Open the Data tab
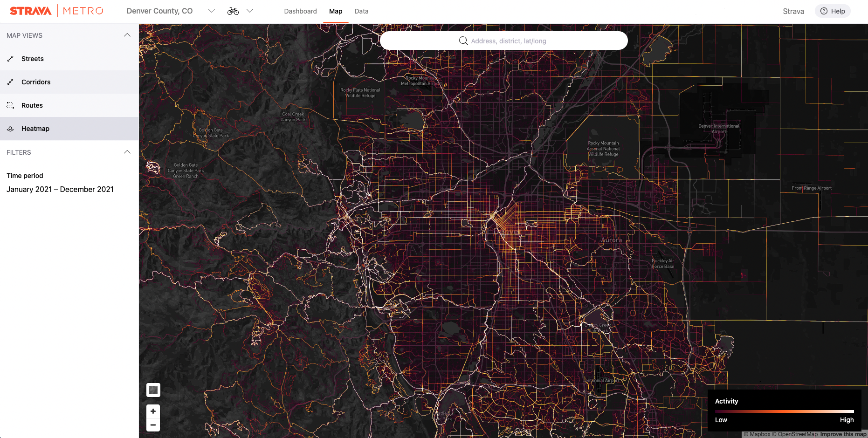868x438 pixels. pyautogui.click(x=361, y=11)
